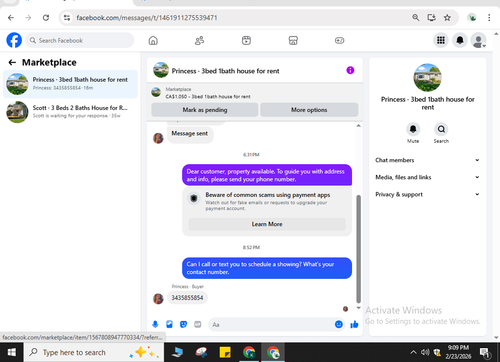Screen dimensions: 500x362
Task: Open the Sticky Notes taskbar icon
Action: (x=225, y=352)
